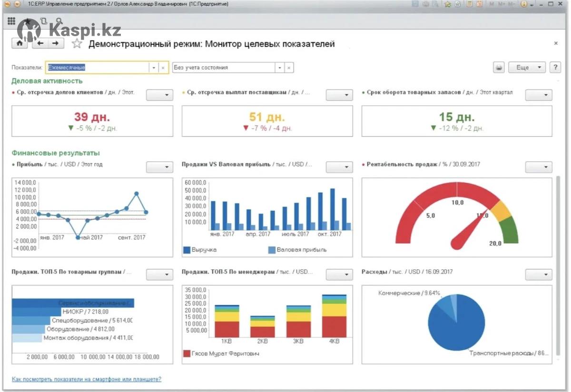Viewport: 571px width, 392px height.
Task: Clear the Показатели field with the x
Action: coord(163,68)
